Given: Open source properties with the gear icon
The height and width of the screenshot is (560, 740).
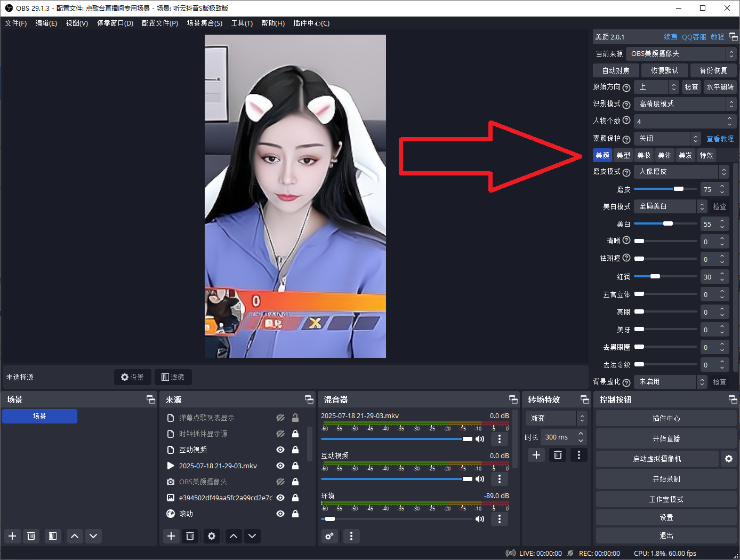Looking at the screenshot, I should pyautogui.click(x=211, y=536).
